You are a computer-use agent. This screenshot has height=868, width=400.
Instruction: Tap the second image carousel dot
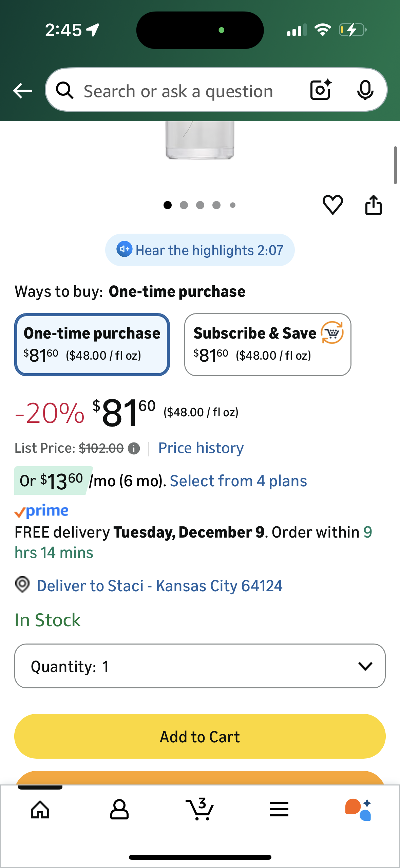[x=184, y=205]
